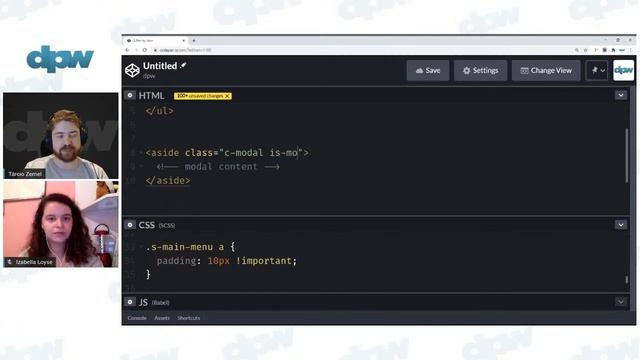Show keyboard Shortcuts

(189, 318)
